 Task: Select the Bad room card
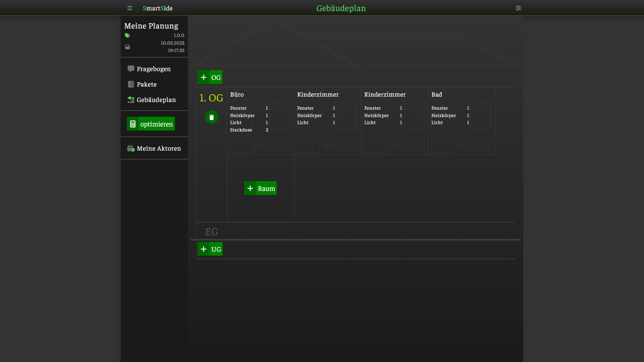462,121
